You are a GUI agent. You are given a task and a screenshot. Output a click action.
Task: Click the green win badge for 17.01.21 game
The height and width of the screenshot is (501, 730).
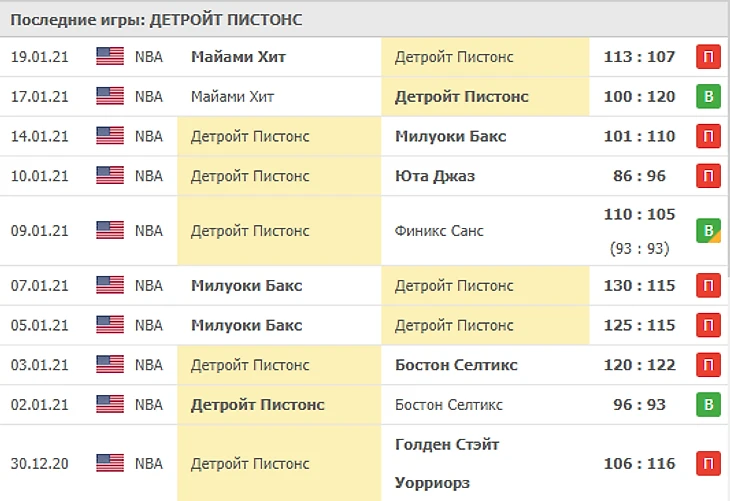(708, 97)
